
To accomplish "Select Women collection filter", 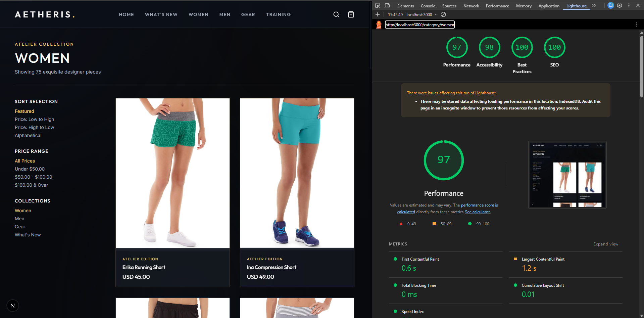I will point(23,211).
